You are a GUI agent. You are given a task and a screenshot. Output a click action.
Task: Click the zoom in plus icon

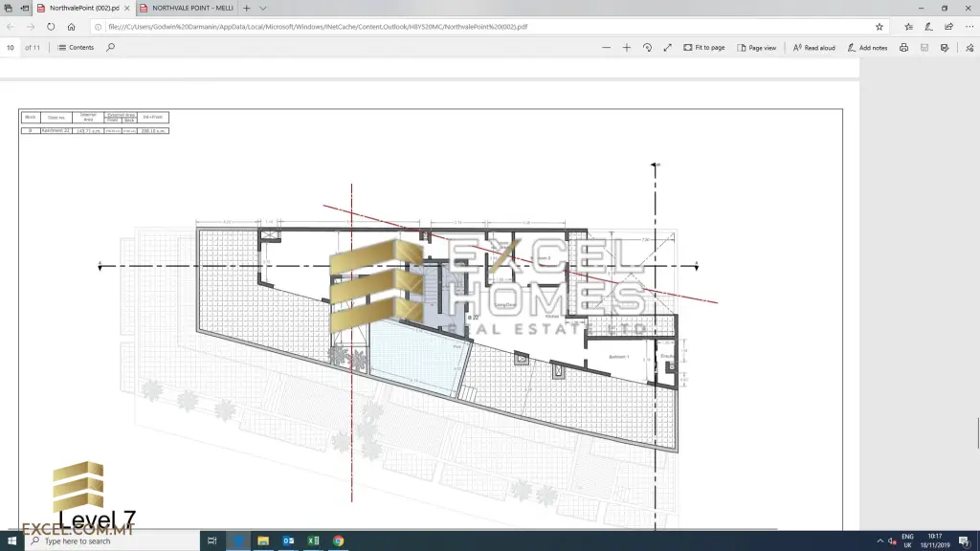[627, 47]
